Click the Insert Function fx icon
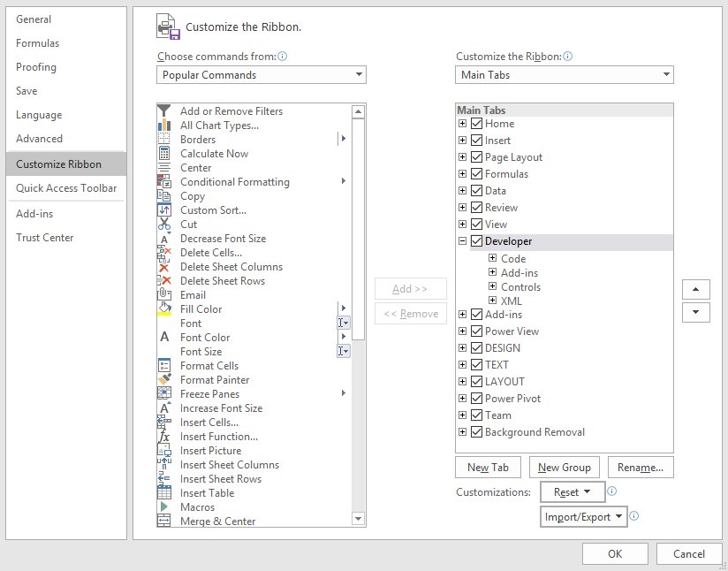 click(x=164, y=437)
